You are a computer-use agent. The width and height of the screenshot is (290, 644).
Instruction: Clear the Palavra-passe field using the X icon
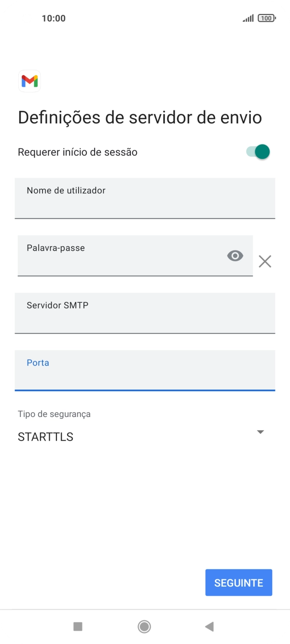[265, 261]
